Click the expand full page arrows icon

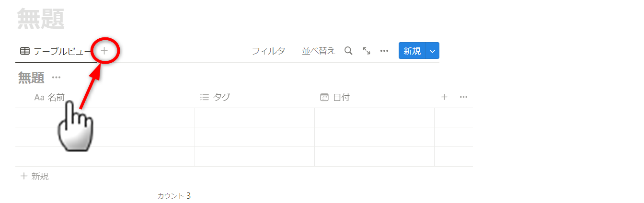(367, 51)
